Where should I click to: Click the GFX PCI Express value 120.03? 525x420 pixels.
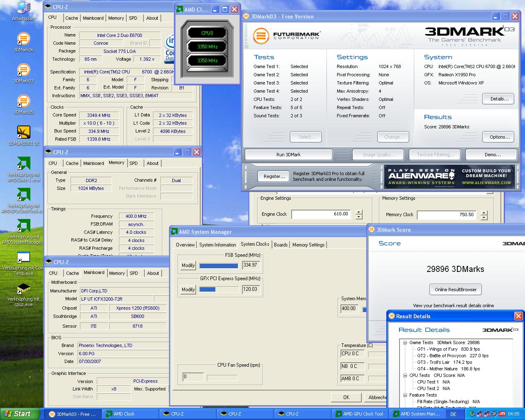click(251, 289)
